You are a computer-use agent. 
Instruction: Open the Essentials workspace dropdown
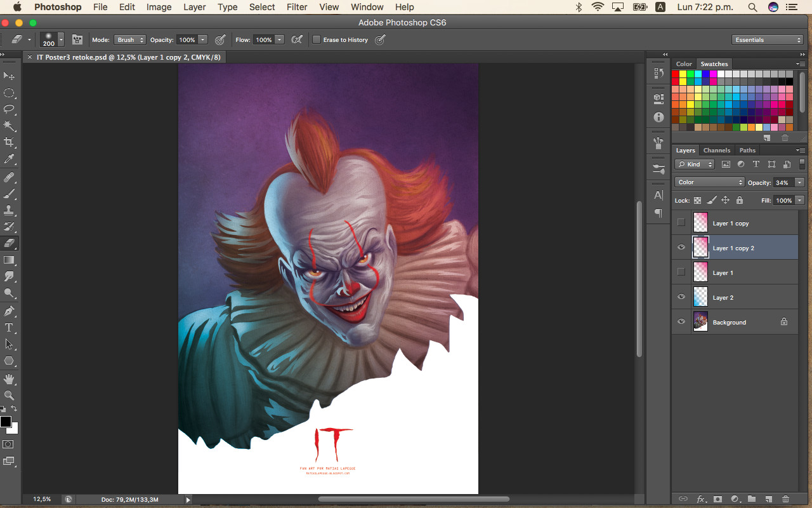click(x=768, y=40)
